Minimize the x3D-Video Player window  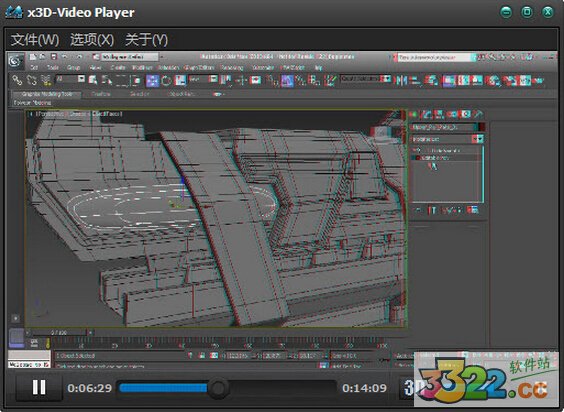(x=506, y=12)
